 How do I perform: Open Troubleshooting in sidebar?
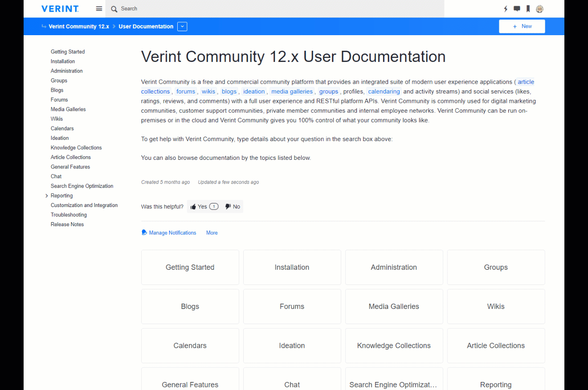[69, 215]
